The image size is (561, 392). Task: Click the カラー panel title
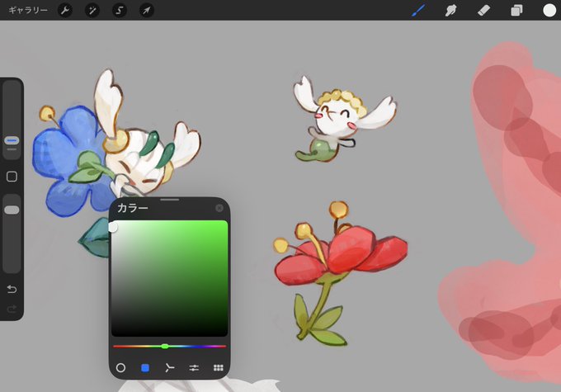pos(133,208)
